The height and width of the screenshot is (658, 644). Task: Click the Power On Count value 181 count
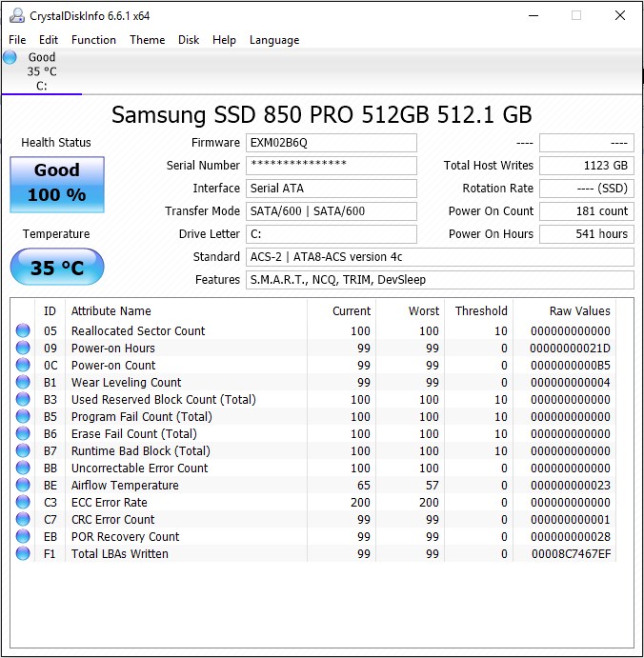click(x=587, y=211)
